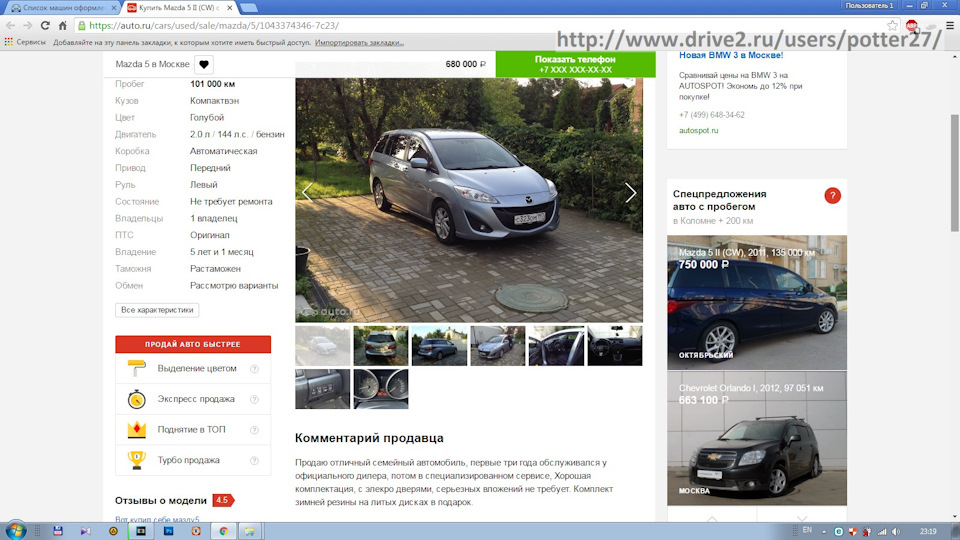Visit the autospot.ru link
The height and width of the screenshot is (540, 960).
pyautogui.click(x=699, y=130)
